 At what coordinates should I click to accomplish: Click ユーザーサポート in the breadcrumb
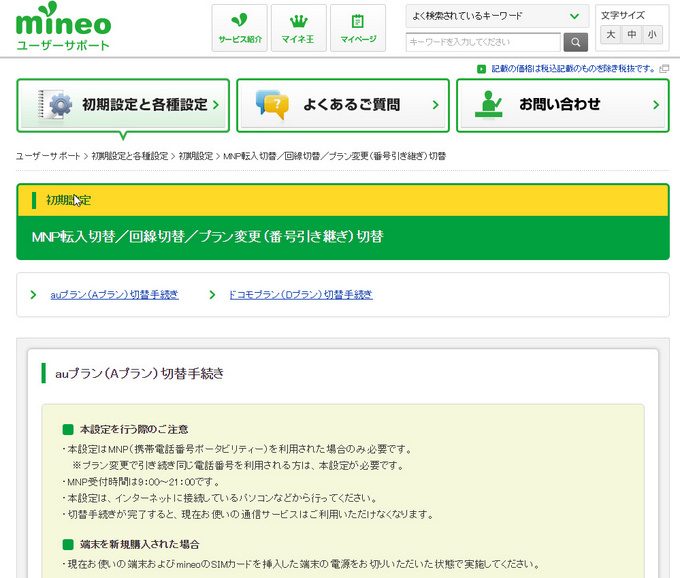tap(48, 156)
